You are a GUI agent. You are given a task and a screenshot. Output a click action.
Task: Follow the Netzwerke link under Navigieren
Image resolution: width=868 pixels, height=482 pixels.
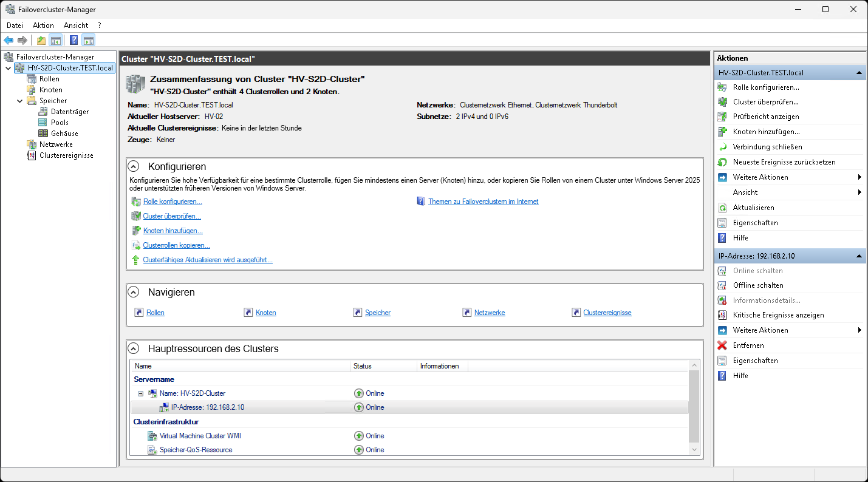[490, 313]
